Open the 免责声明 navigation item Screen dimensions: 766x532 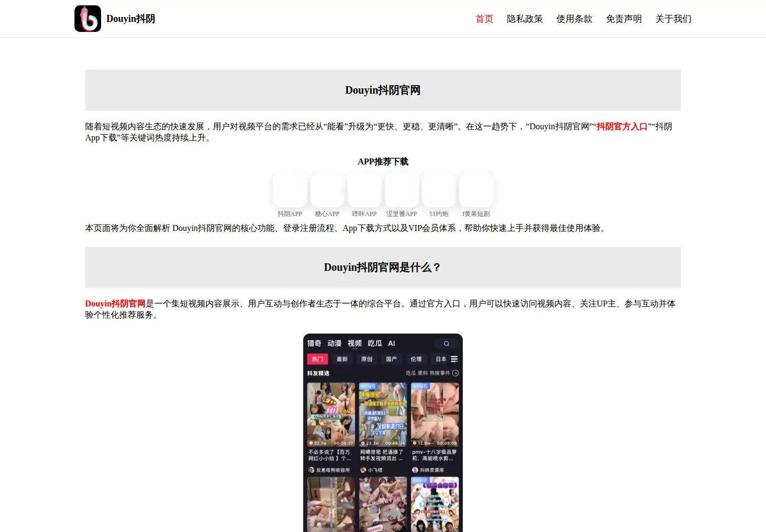tap(624, 19)
